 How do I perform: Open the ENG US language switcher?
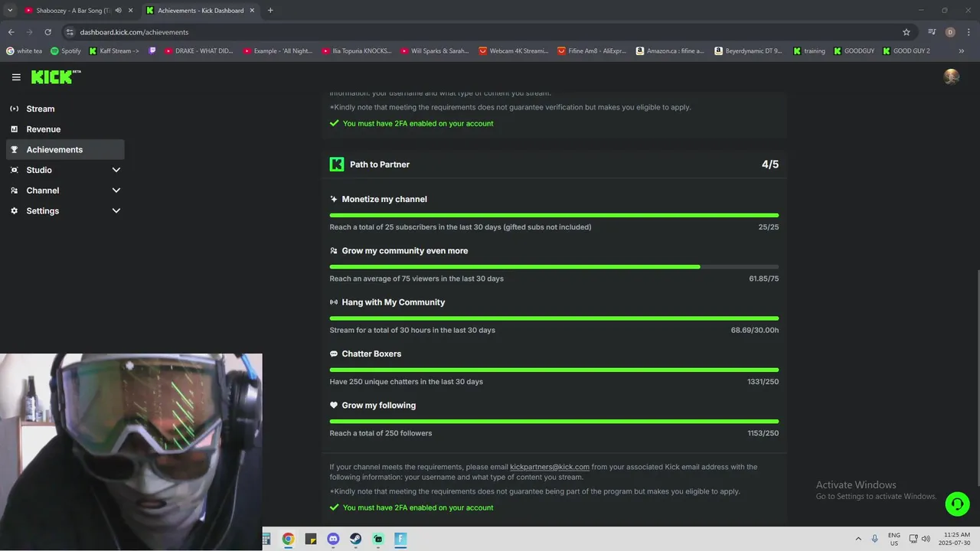click(894, 539)
